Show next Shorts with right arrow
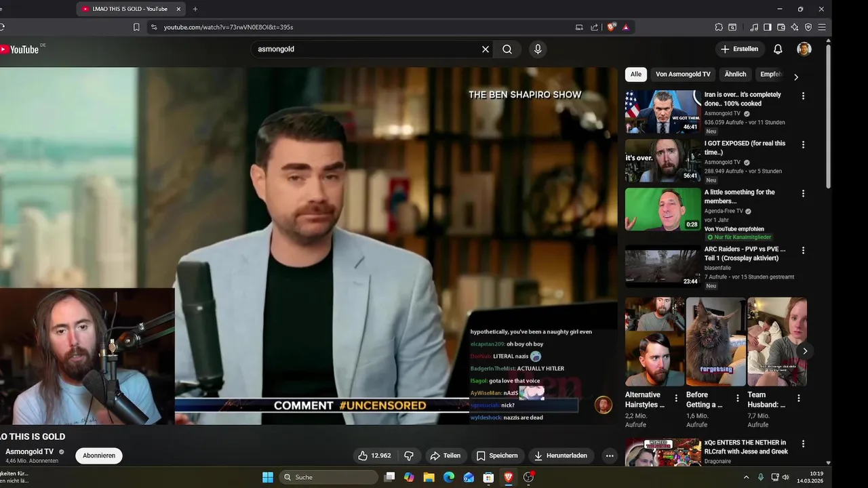The width and height of the screenshot is (868, 488). (805, 351)
